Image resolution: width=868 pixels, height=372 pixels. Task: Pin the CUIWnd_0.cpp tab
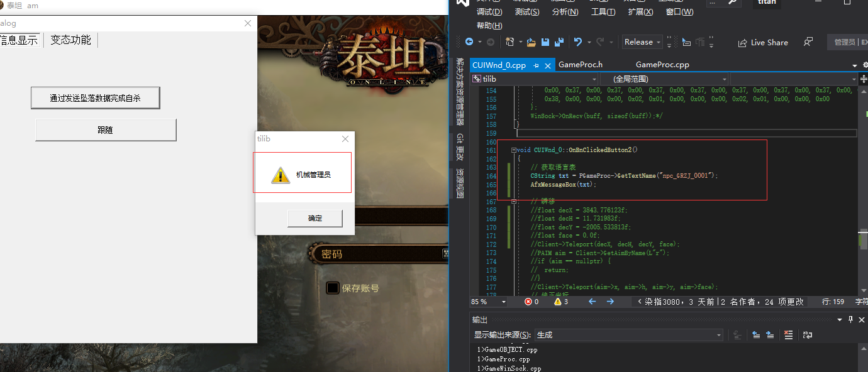coord(536,65)
